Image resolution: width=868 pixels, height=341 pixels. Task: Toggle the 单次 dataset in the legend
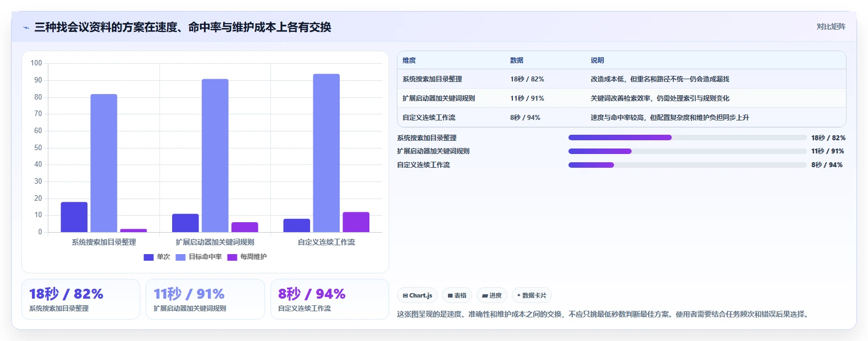coord(157,257)
